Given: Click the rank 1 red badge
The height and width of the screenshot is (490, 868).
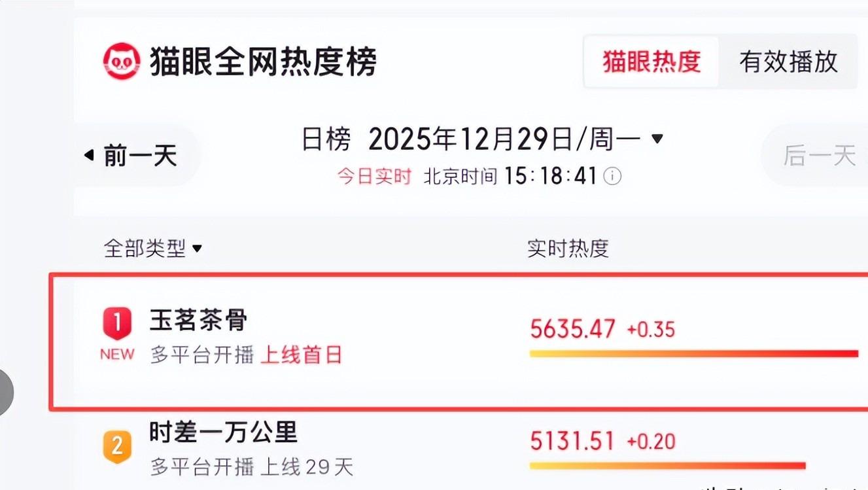Looking at the screenshot, I should 117,323.
